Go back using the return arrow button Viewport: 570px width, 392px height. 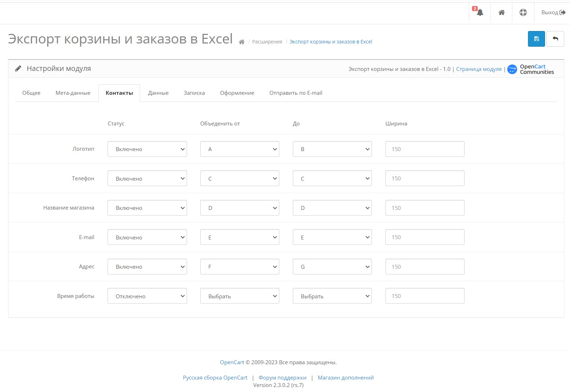[x=555, y=39]
